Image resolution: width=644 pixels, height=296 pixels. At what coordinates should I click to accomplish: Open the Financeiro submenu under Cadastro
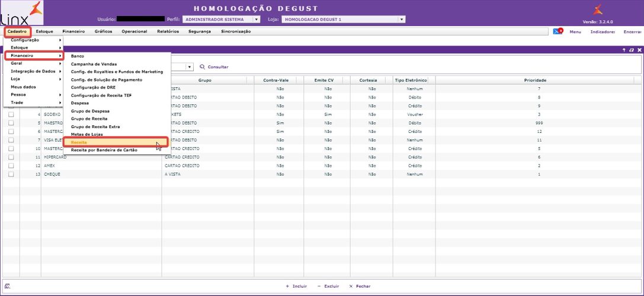[x=34, y=56]
